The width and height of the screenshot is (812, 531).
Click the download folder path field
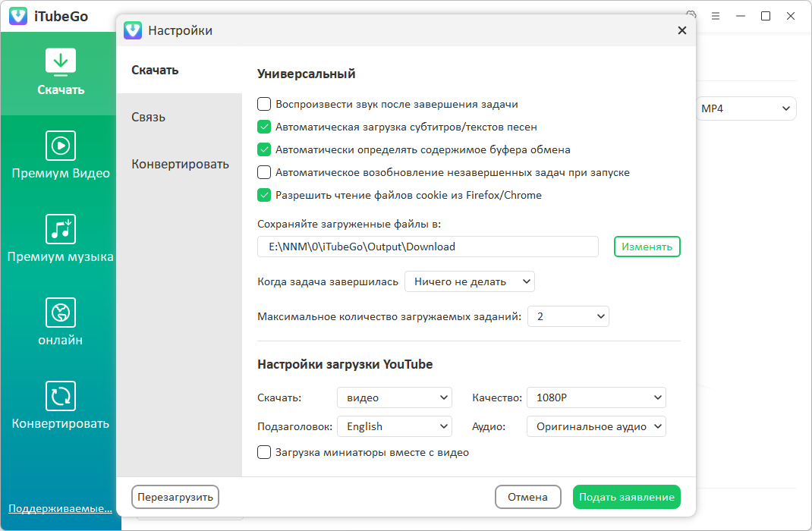coord(428,247)
